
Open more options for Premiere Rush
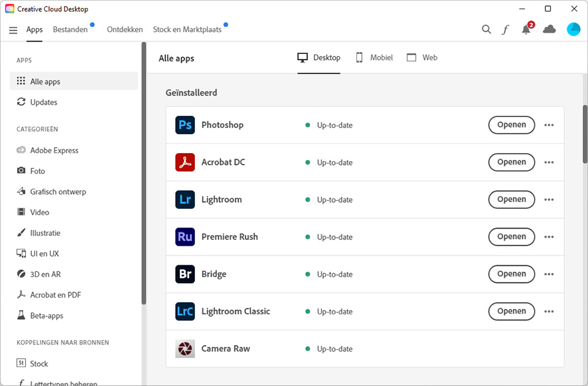(549, 237)
